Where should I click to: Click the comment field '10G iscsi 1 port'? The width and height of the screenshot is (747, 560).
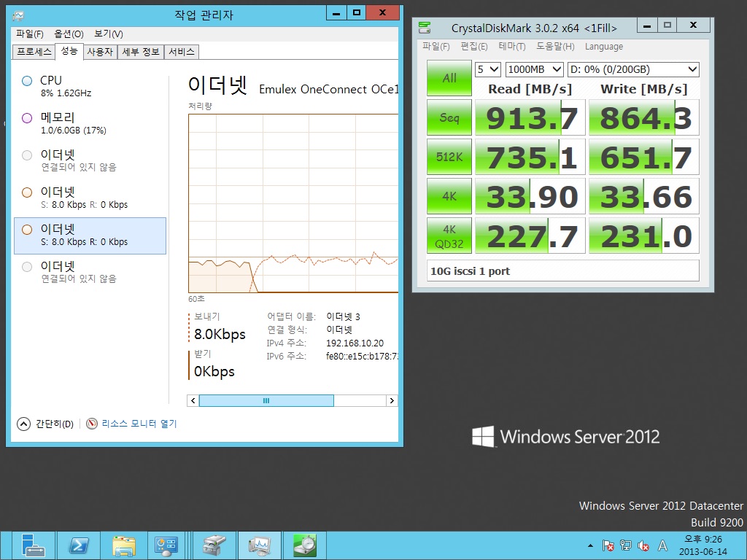563,271
